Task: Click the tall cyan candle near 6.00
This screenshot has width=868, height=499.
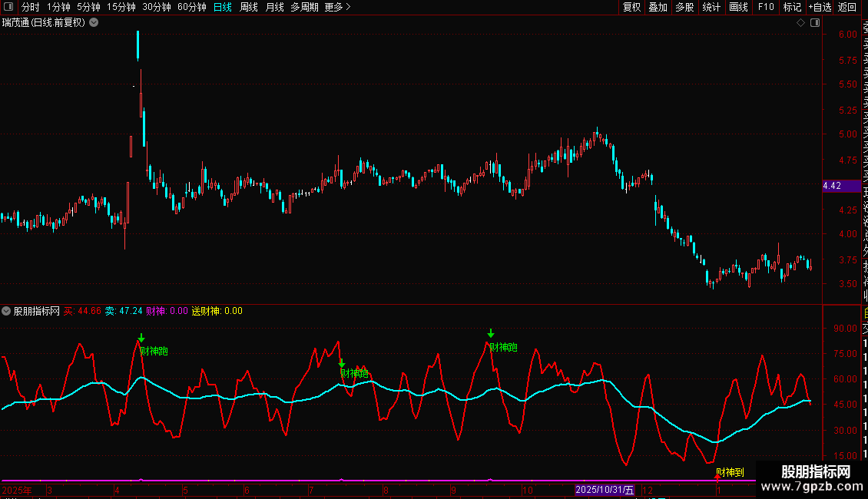Action: [x=137, y=45]
